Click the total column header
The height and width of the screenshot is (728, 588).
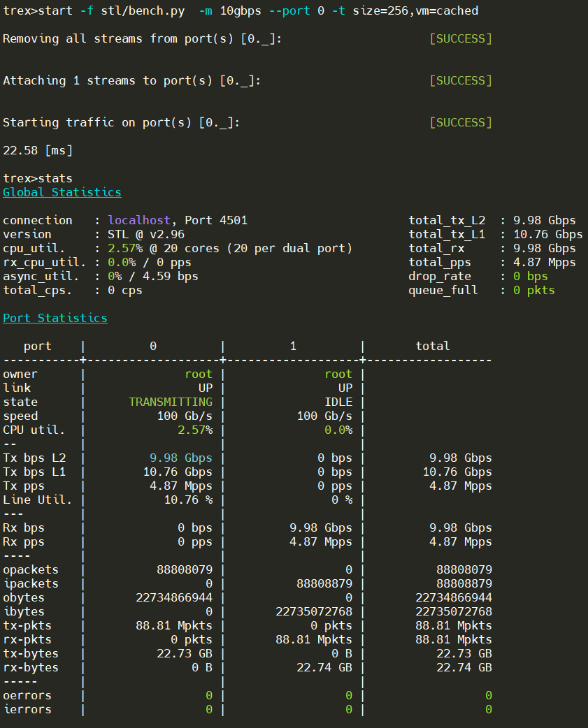(432, 346)
